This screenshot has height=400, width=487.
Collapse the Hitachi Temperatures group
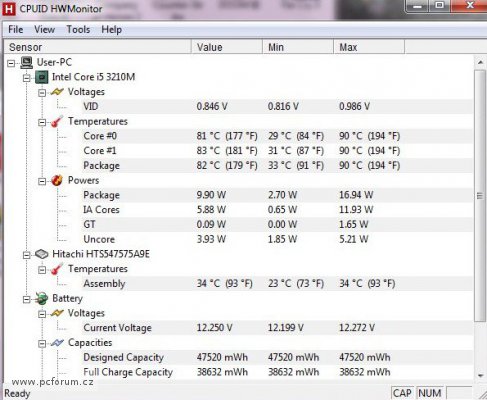click(x=42, y=270)
